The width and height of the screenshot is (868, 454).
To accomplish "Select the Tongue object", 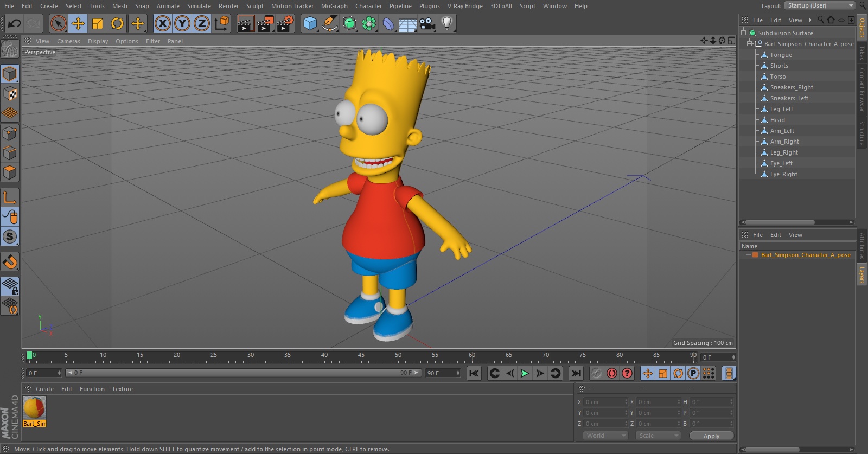I will pyautogui.click(x=781, y=55).
